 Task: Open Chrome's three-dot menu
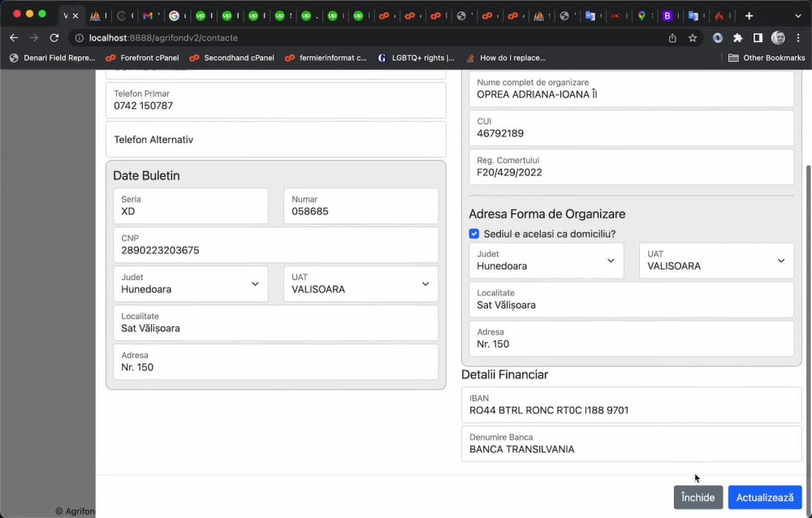click(x=798, y=38)
